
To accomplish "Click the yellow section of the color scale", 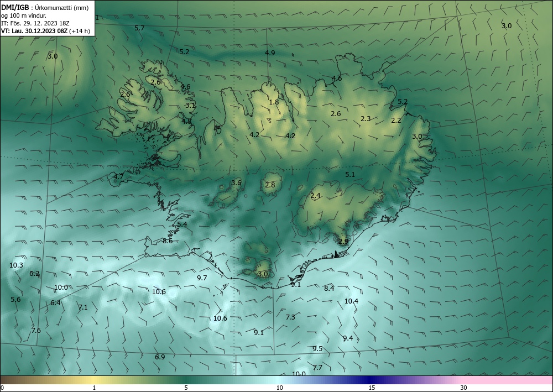I will (x=93, y=380).
